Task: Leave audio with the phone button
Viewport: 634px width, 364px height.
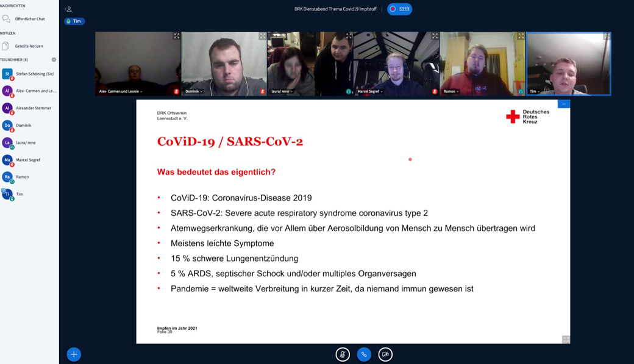Action: pos(364,354)
